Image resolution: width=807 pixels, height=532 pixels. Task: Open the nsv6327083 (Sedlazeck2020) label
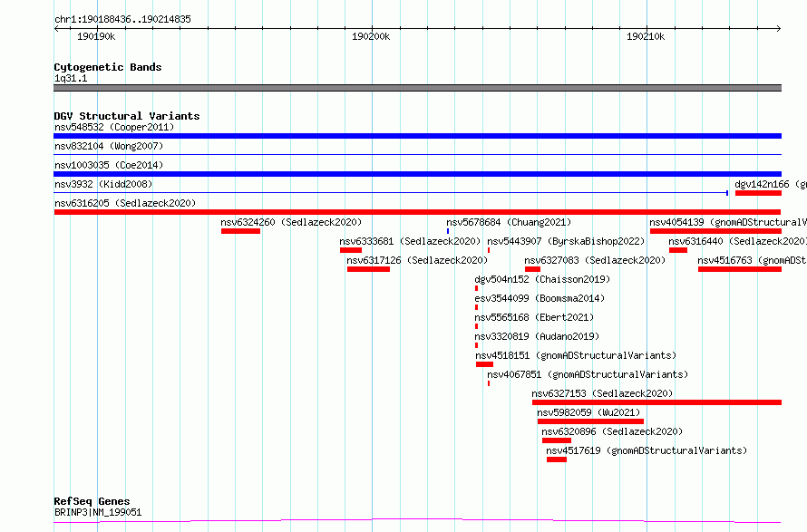pos(595,260)
